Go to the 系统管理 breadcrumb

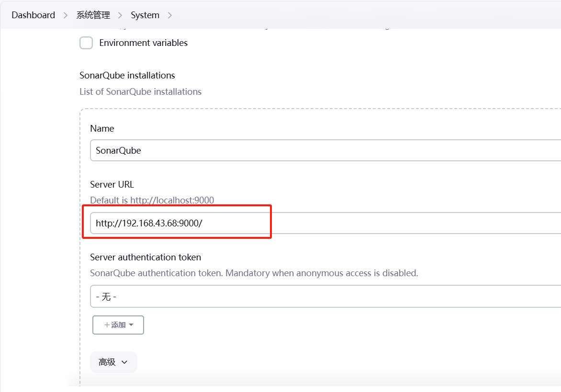click(93, 15)
